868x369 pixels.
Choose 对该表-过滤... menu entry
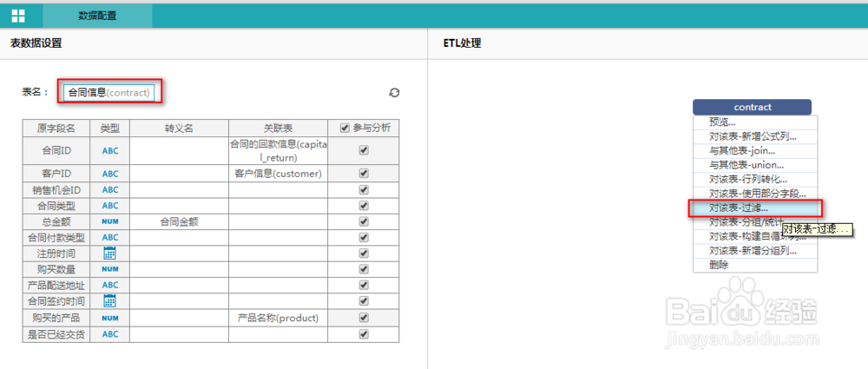(x=755, y=208)
